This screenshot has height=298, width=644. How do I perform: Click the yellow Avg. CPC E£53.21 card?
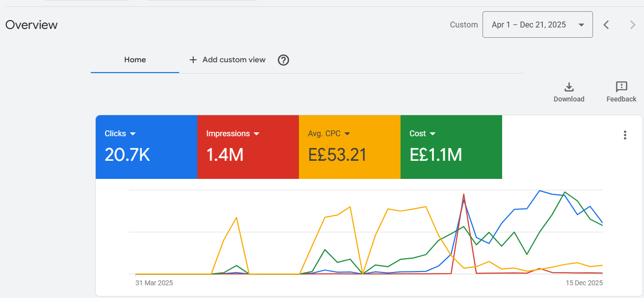pos(349,147)
